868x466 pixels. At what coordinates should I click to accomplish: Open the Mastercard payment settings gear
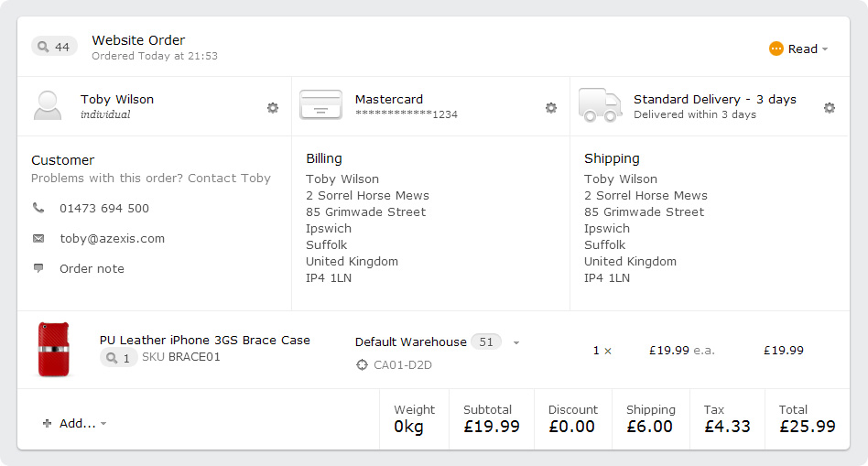(551, 107)
